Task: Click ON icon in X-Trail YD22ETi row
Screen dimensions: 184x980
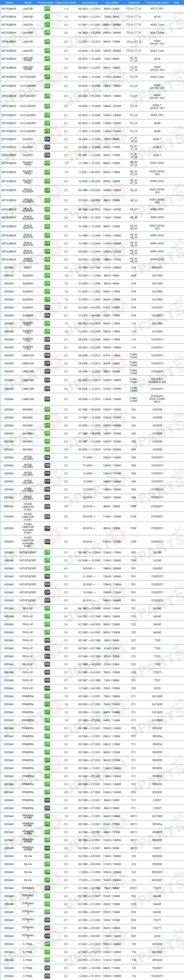Action: [x=47, y=968]
